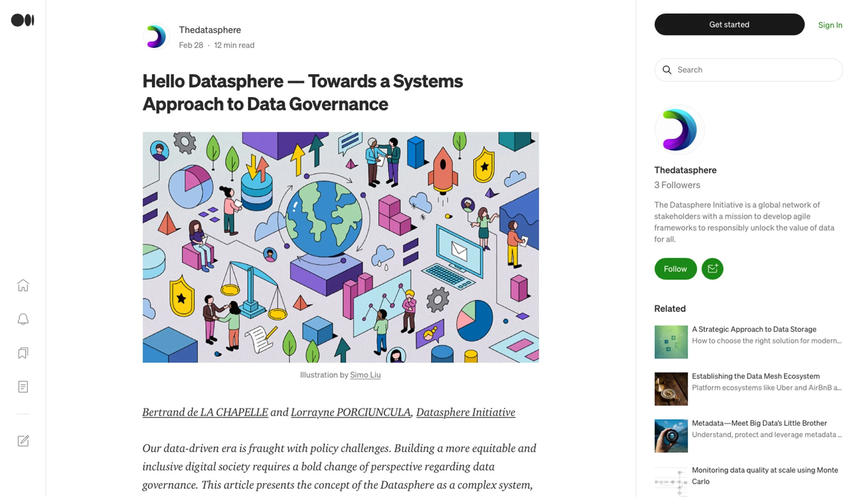Click the Thedatasphere author avatar near the title
This screenshot has width=864, height=504.
tap(156, 37)
